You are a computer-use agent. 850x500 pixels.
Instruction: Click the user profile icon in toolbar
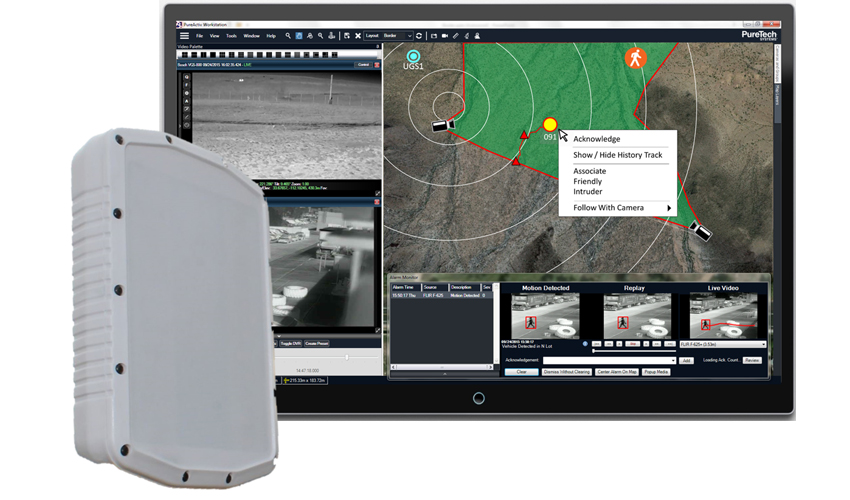click(x=478, y=36)
